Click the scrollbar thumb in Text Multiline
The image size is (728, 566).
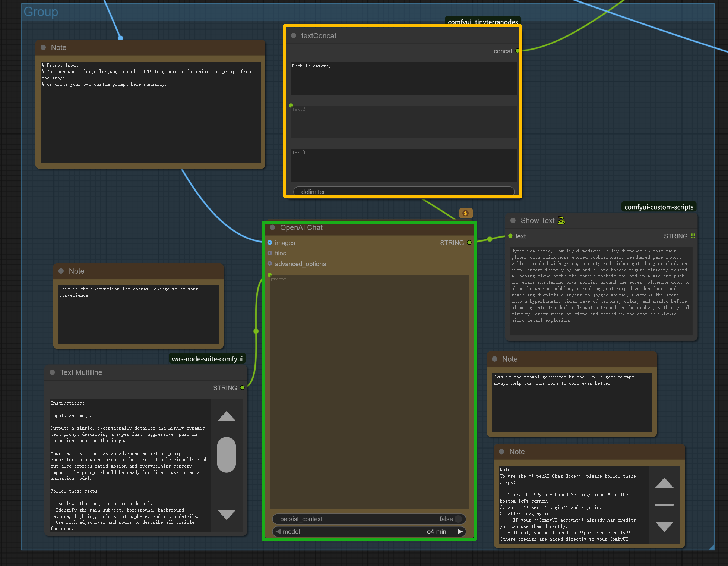coord(227,455)
